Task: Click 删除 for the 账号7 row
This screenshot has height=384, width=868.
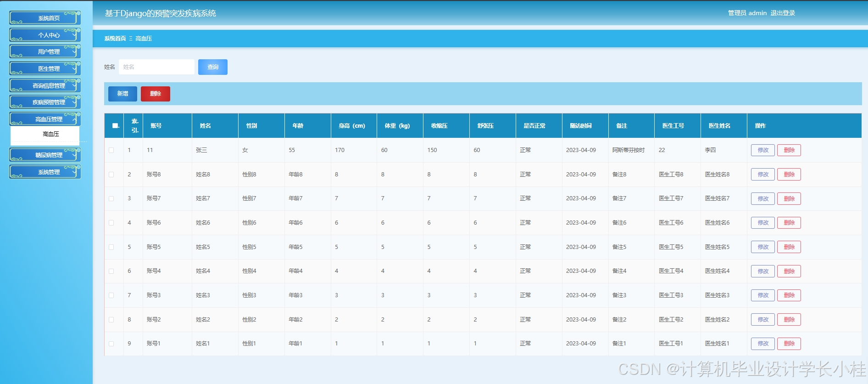Action: 789,198
